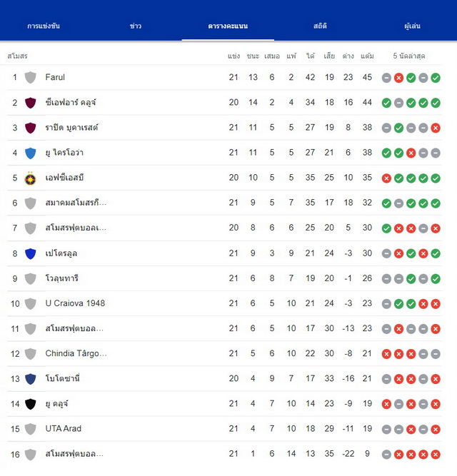Click the red loss icon in Farul's form row
457x476 pixels.
point(398,78)
